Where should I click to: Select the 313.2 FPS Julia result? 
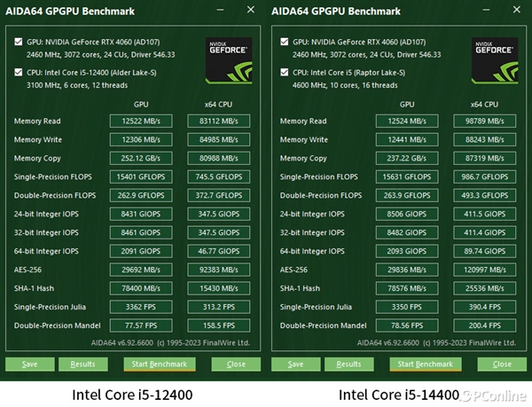(x=219, y=308)
